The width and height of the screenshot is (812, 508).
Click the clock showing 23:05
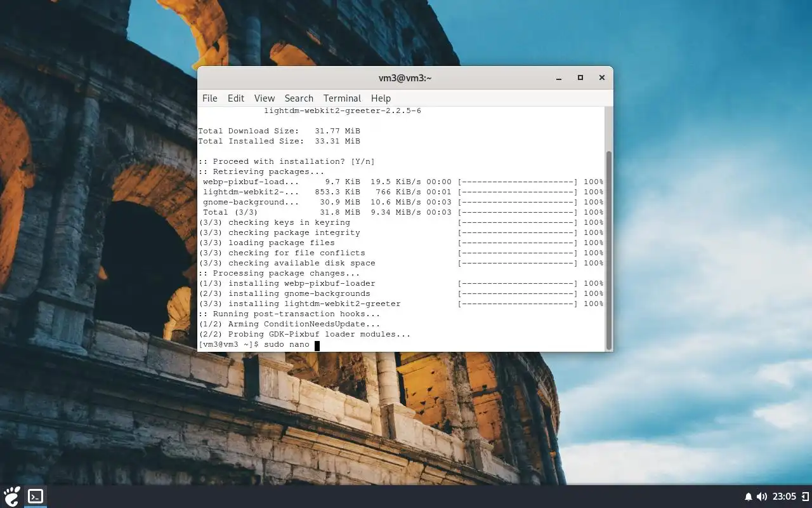pyautogui.click(x=784, y=497)
